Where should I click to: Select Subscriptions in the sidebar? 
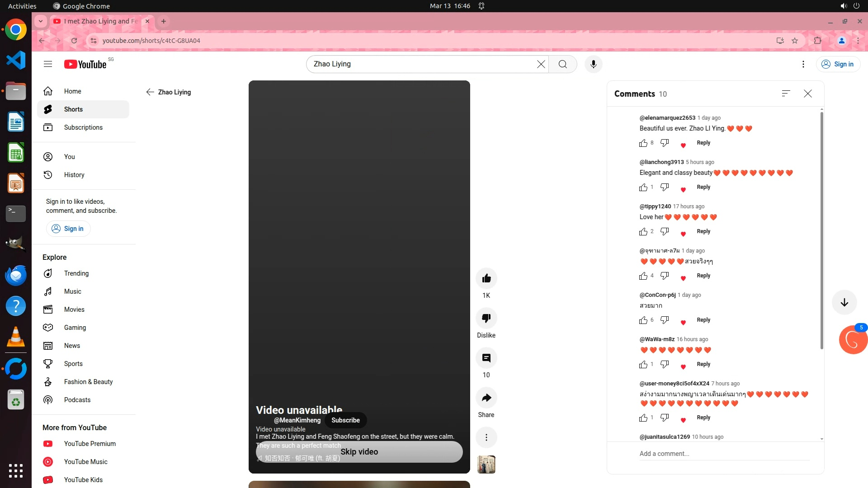pos(83,127)
